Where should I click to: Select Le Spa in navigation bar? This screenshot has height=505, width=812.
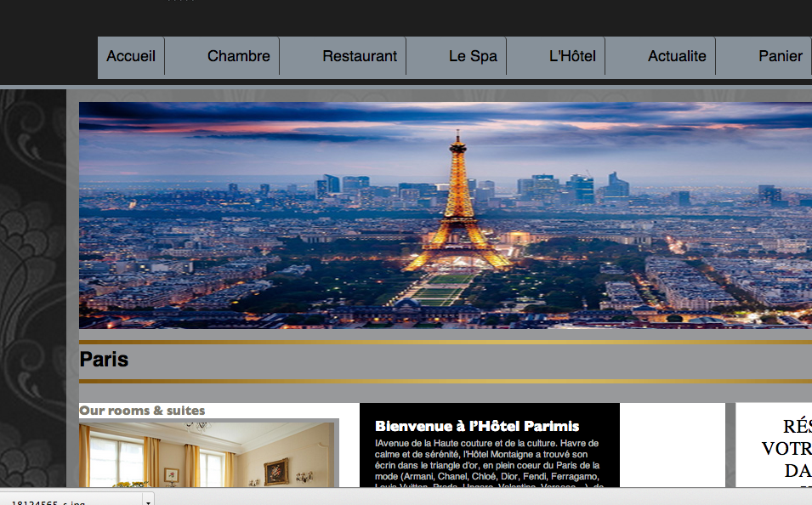coord(473,56)
